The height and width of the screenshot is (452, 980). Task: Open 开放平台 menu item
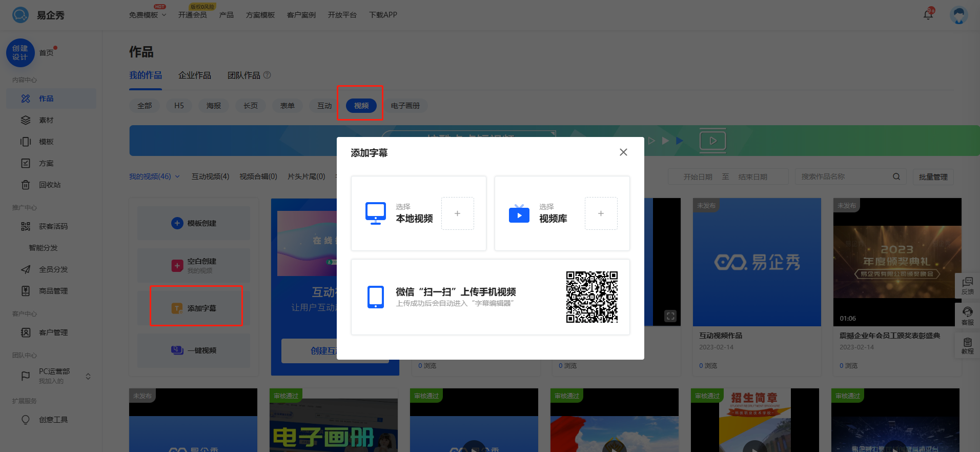[342, 15]
